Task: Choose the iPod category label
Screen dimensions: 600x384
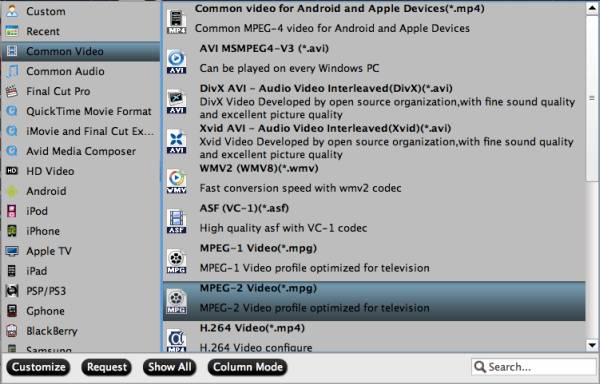Action: [37, 211]
